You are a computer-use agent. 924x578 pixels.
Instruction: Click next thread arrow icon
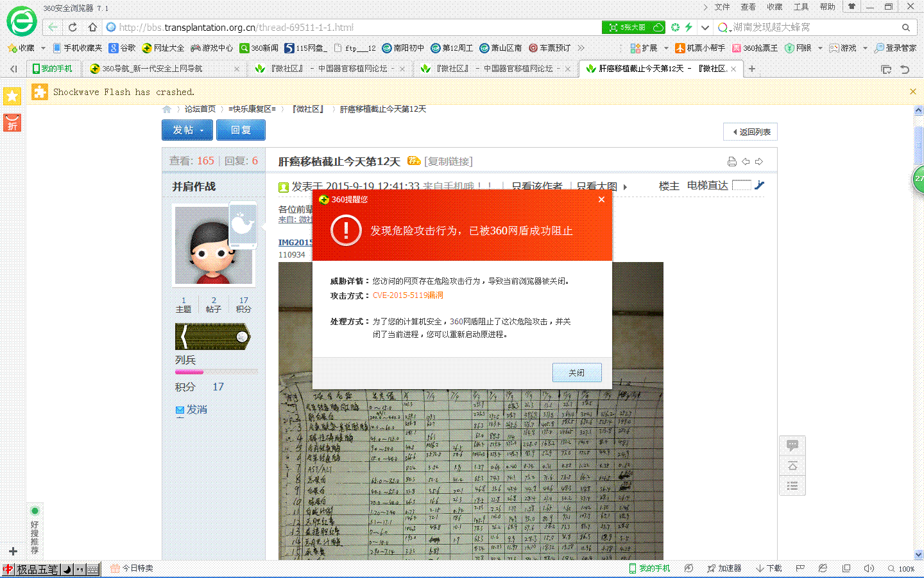coord(759,161)
